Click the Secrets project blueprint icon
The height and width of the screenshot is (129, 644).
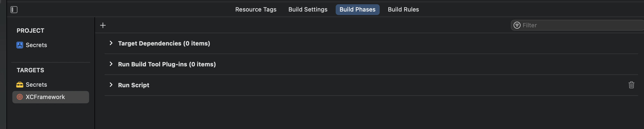(x=20, y=45)
